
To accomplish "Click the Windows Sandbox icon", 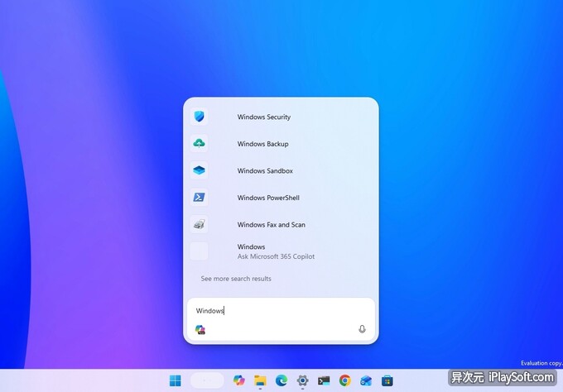I will [x=199, y=170].
